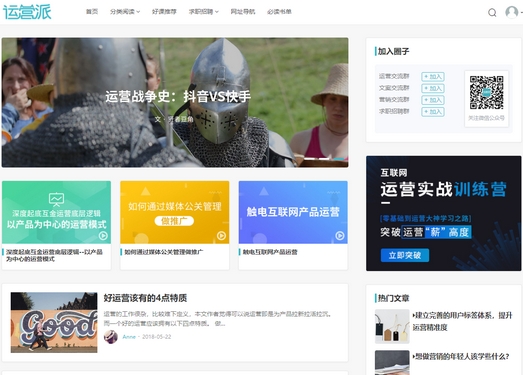This screenshot has height=375, width=523.
Task: Open article 好运营该有的4点特质
Action: [x=145, y=298]
